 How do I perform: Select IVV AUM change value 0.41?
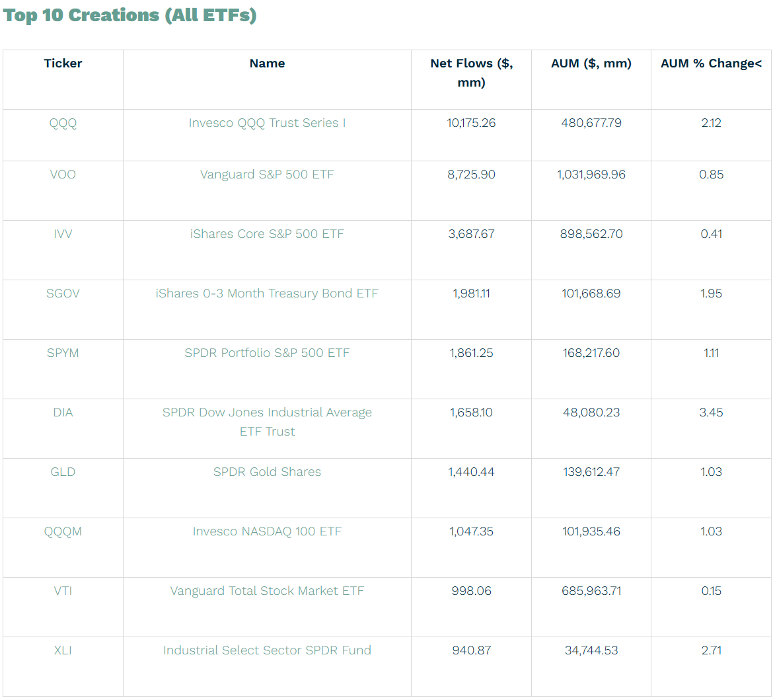711,234
